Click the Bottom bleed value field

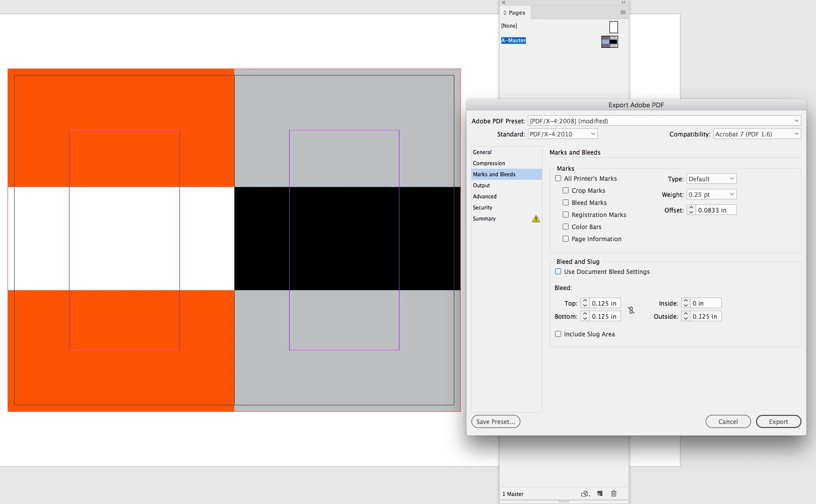605,316
